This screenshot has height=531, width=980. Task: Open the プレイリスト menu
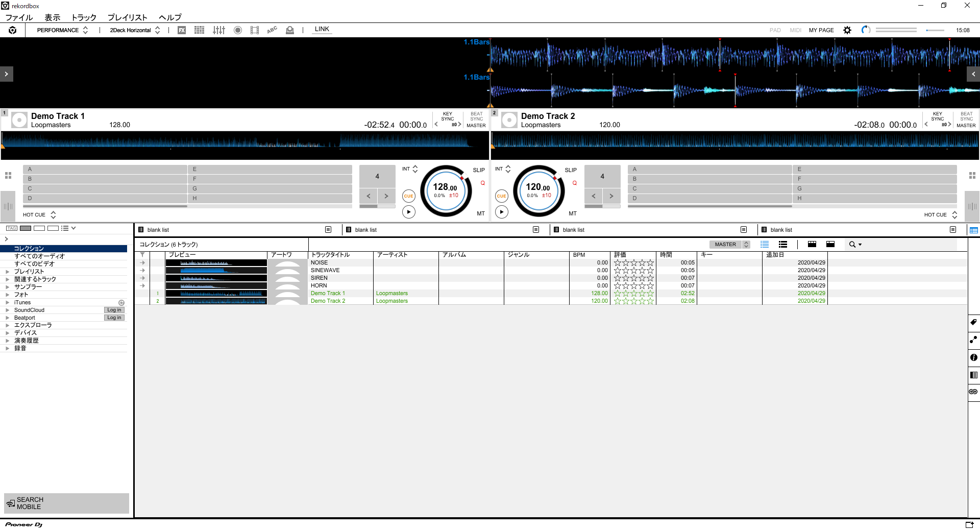(127, 17)
